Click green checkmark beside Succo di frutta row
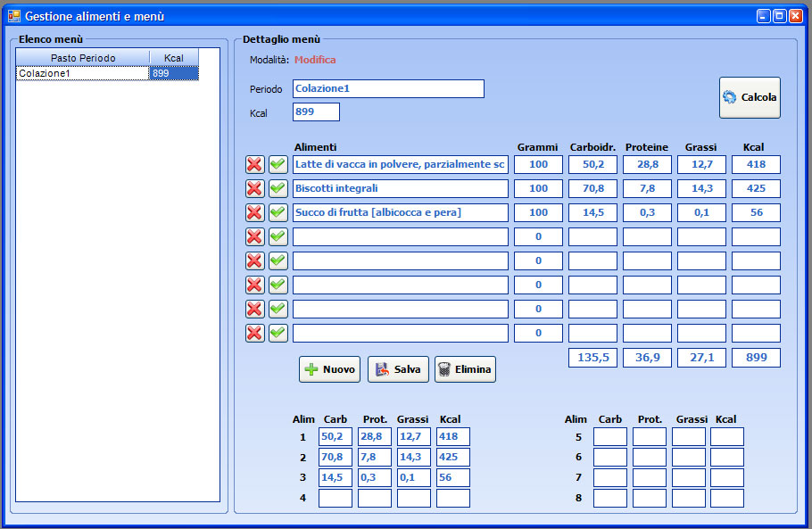The image size is (812, 529). 278,212
